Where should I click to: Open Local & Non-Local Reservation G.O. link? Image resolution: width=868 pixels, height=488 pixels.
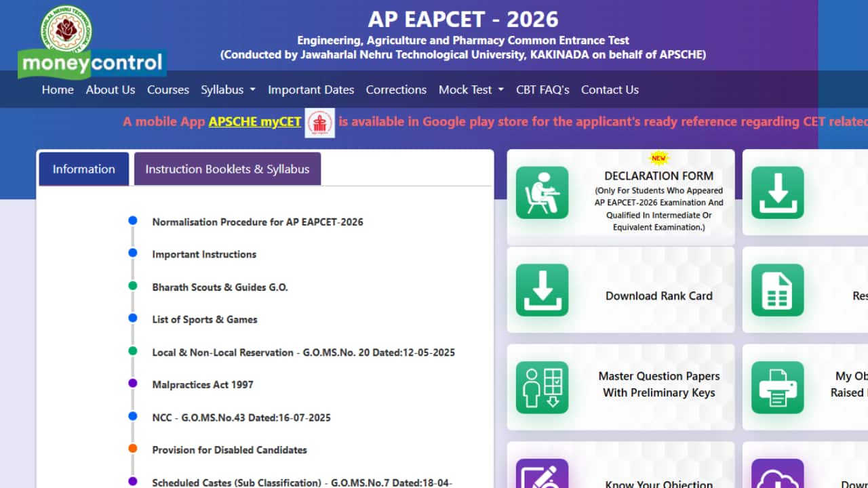point(304,352)
